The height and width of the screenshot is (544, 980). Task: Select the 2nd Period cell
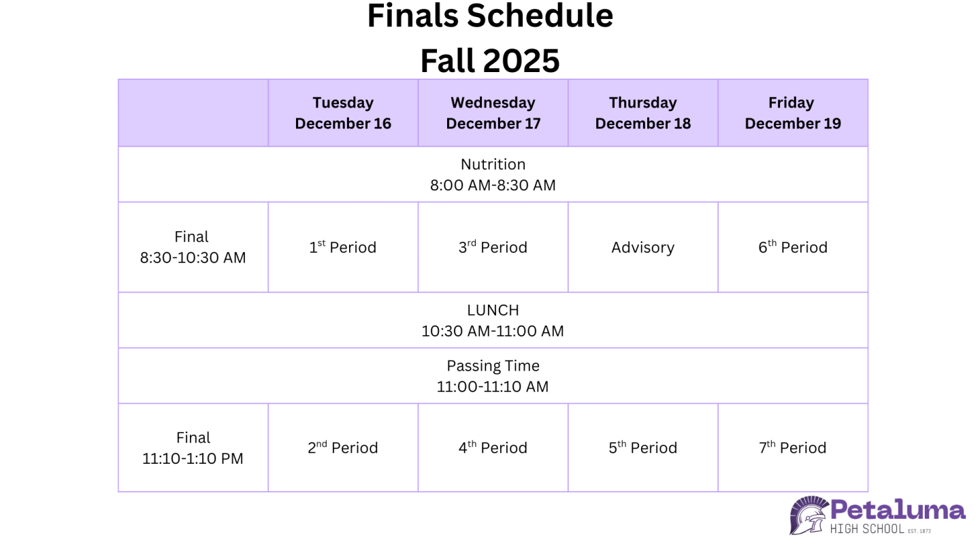343,448
